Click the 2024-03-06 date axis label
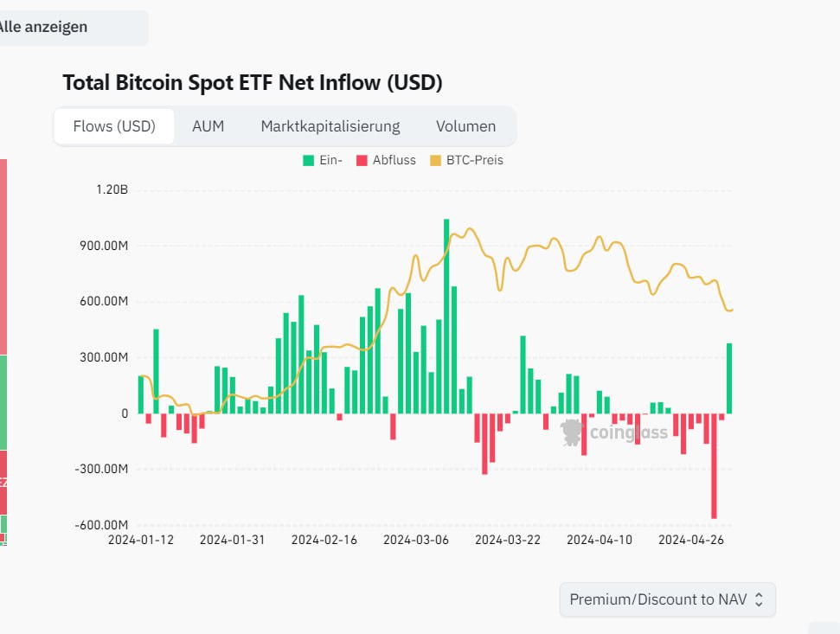Viewport: 840px width, 634px height. (x=416, y=540)
